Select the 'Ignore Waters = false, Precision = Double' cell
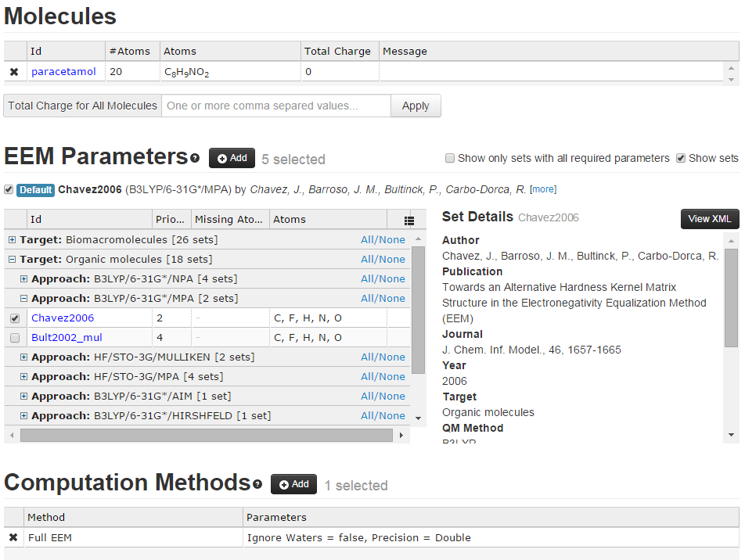 coord(491,537)
